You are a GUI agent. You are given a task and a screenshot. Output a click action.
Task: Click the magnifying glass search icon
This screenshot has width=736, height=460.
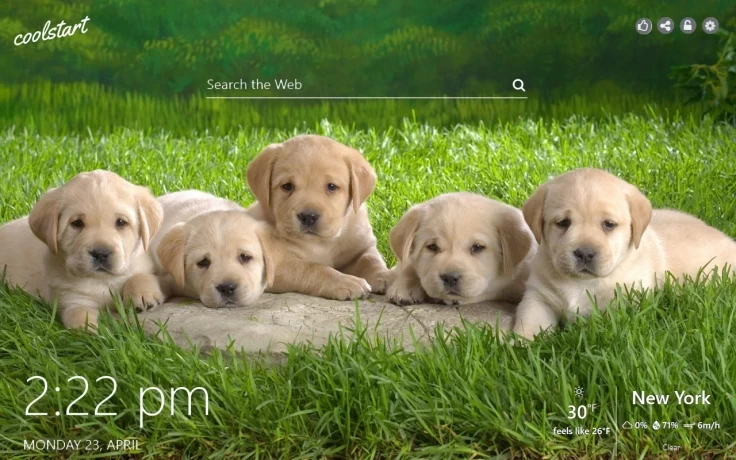pos(519,85)
